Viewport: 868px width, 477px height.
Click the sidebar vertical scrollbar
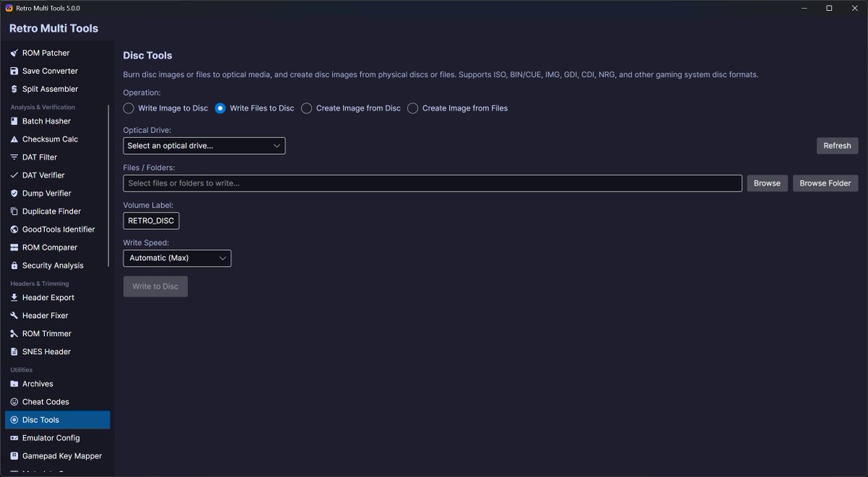point(109,186)
